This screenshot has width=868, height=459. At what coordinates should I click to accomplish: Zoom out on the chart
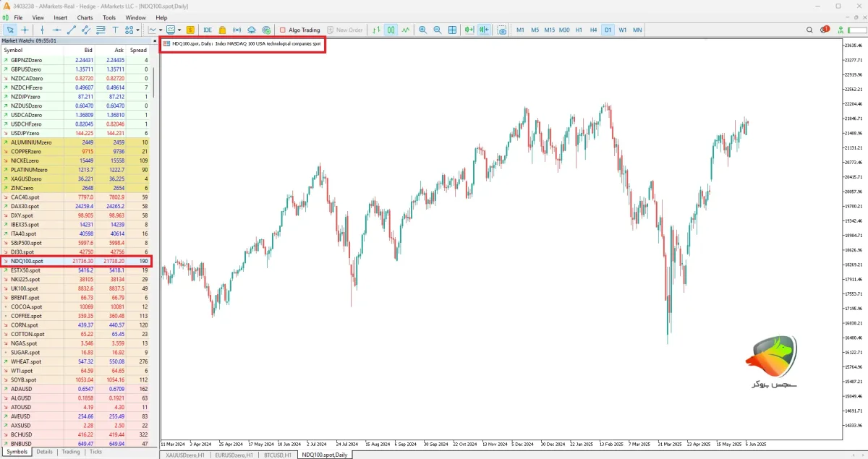point(438,30)
